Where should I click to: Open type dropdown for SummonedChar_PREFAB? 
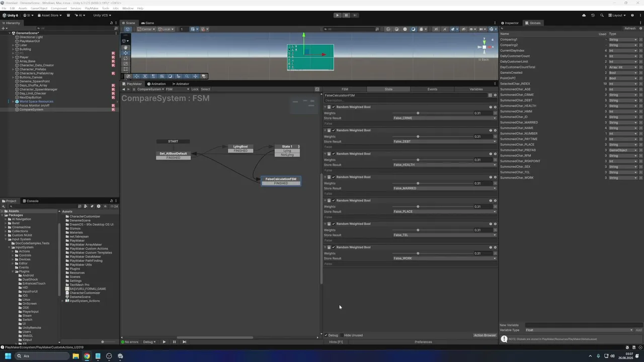point(623,150)
